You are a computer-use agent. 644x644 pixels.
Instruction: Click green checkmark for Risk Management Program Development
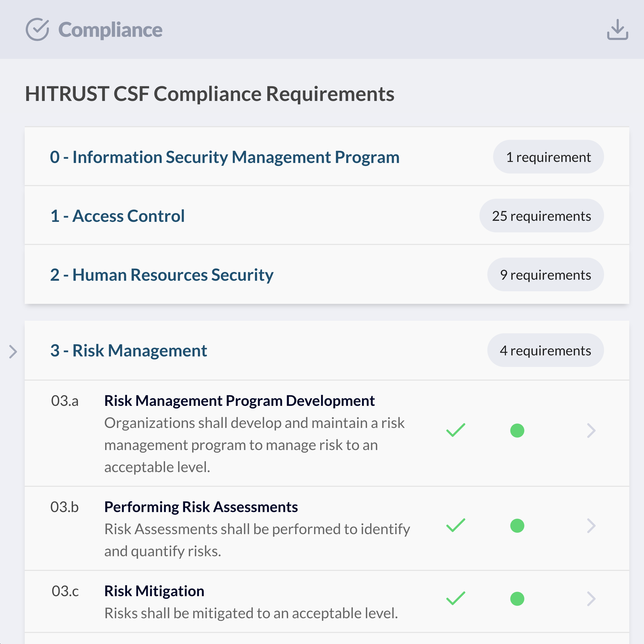coord(455,430)
